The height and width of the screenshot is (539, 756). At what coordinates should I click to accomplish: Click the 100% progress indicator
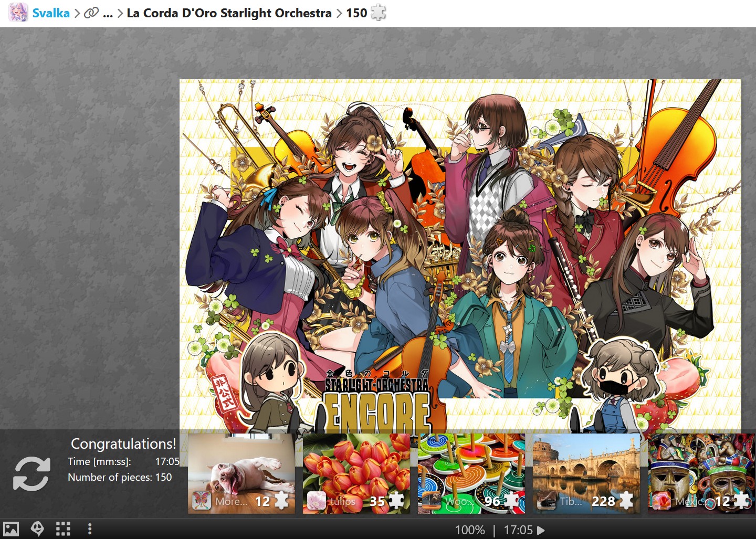[470, 530]
